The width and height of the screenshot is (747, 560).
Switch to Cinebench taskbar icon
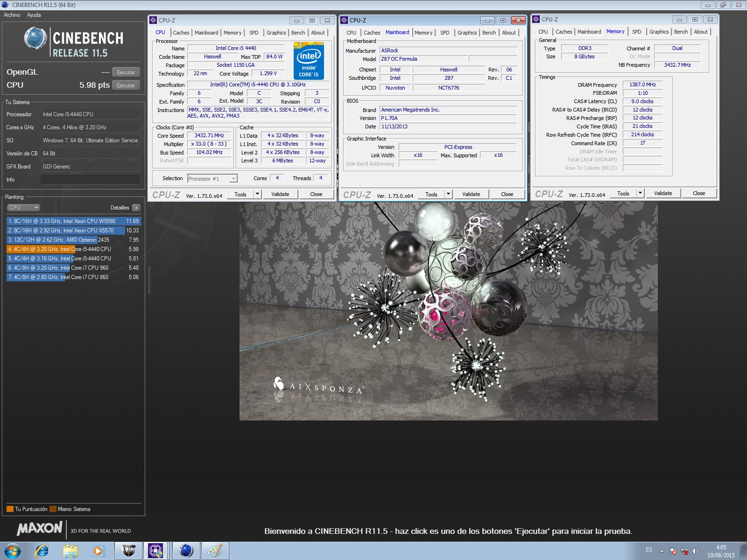(x=186, y=551)
